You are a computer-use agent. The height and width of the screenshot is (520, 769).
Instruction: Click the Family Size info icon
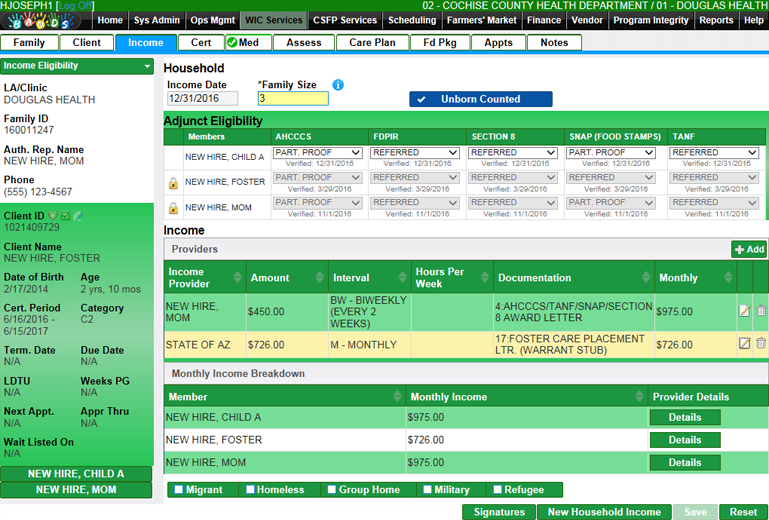pos(338,85)
